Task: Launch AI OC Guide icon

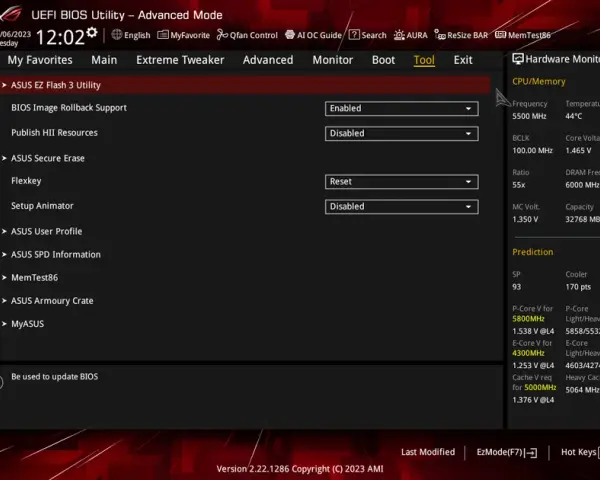Action: pos(290,35)
